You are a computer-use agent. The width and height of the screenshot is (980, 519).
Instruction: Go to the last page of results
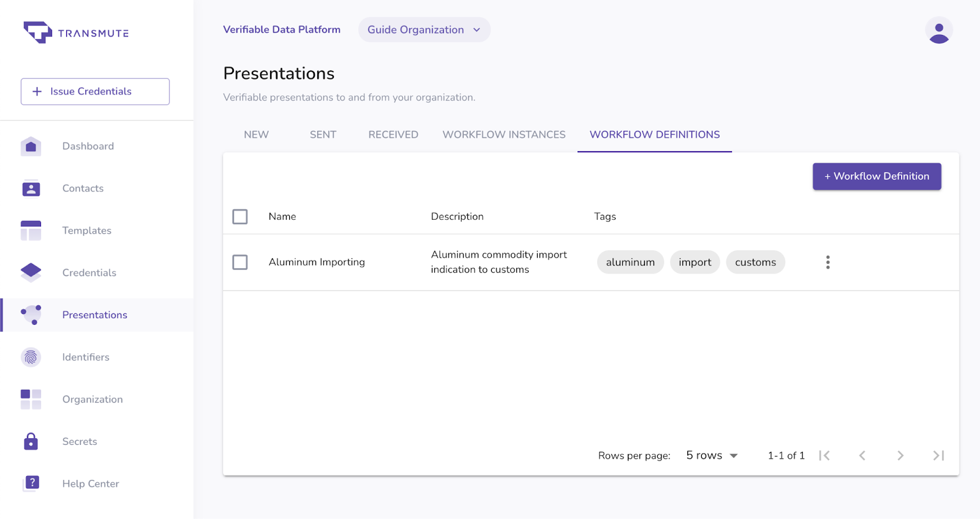point(938,455)
